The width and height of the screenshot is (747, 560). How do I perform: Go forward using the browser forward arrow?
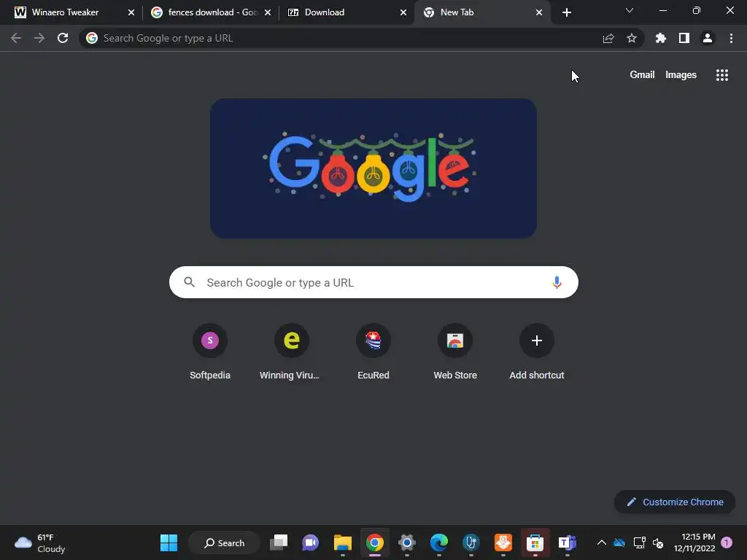tap(39, 38)
